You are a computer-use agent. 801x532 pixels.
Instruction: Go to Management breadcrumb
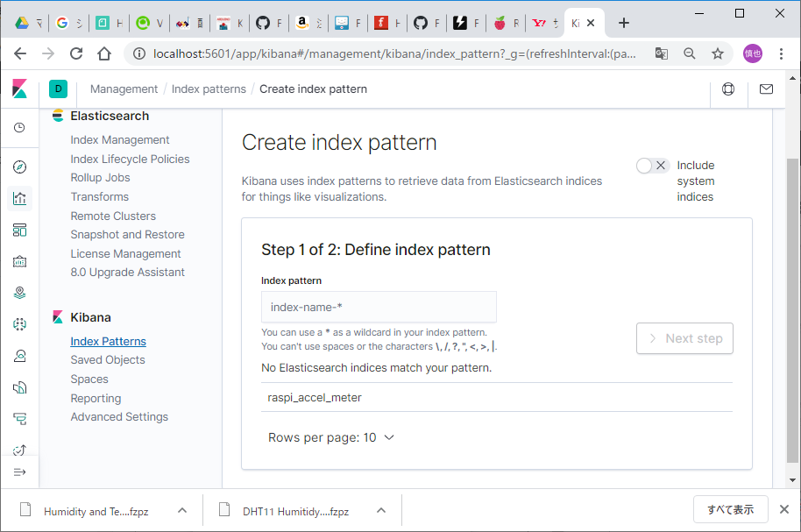coord(124,89)
